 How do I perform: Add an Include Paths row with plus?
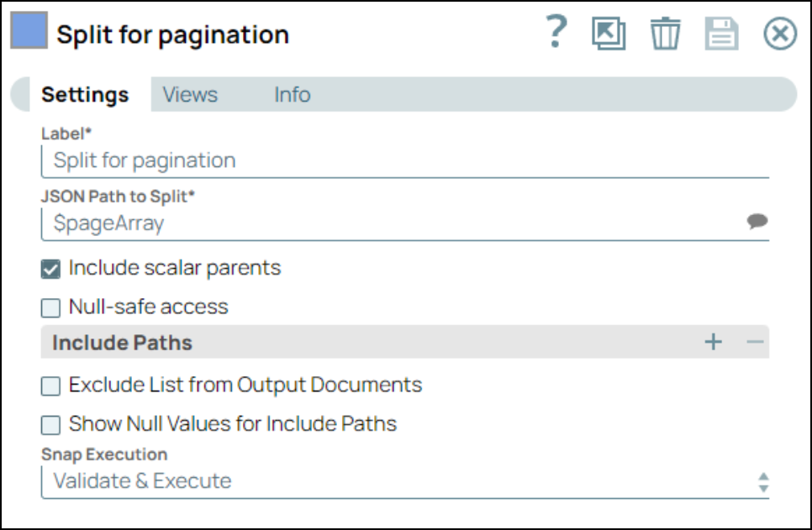click(714, 342)
